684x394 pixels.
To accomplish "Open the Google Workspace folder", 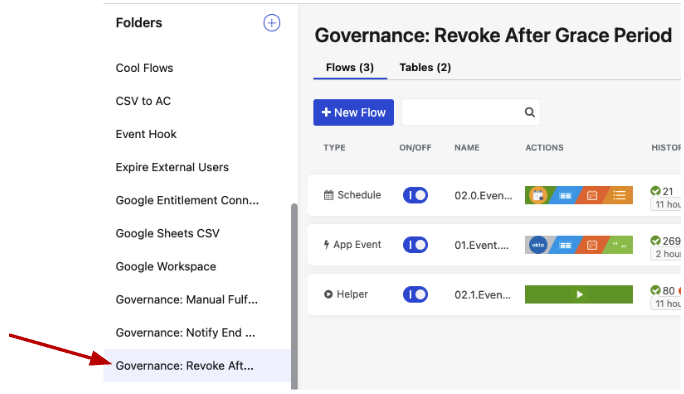I will [x=166, y=267].
